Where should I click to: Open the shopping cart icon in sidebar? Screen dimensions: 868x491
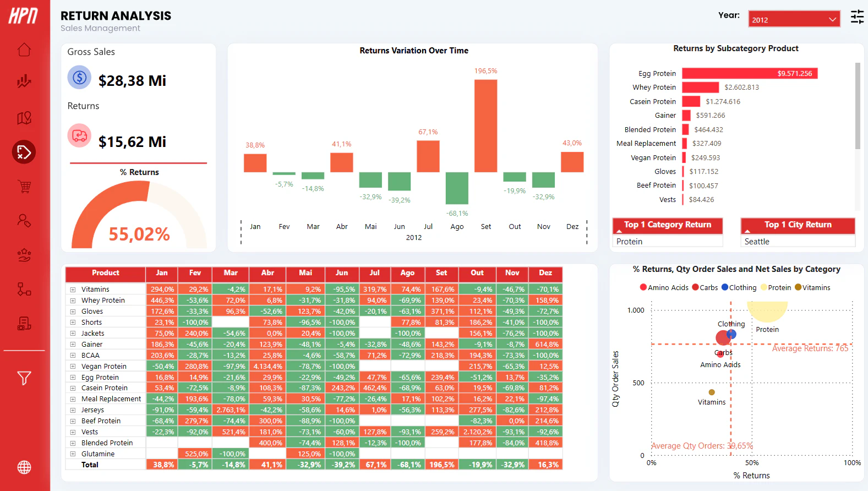pos(24,187)
